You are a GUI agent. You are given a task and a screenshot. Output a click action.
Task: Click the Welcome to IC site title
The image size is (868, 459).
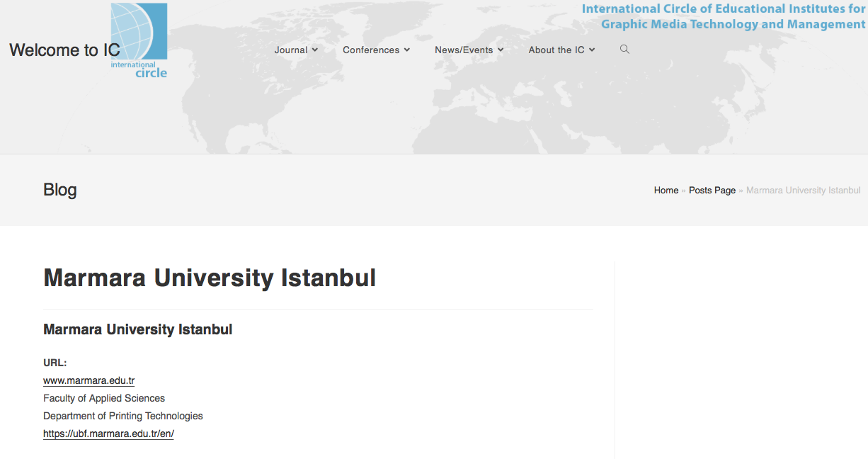(64, 50)
